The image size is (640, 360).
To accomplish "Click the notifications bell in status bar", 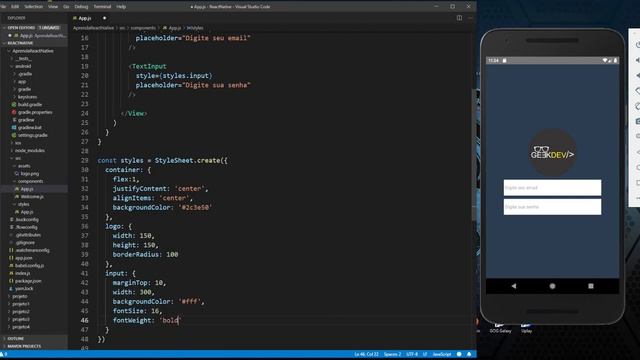I will pyautogui.click(x=469, y=354).
